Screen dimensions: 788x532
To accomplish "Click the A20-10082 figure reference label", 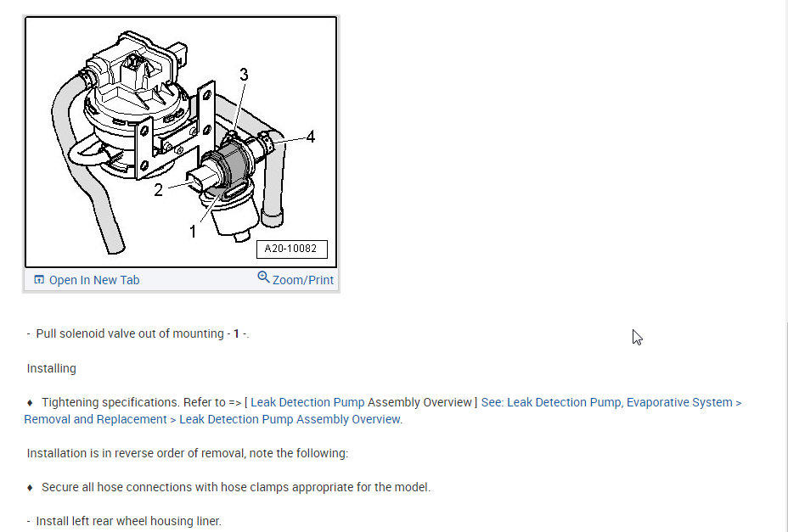I will pos(291,249).
